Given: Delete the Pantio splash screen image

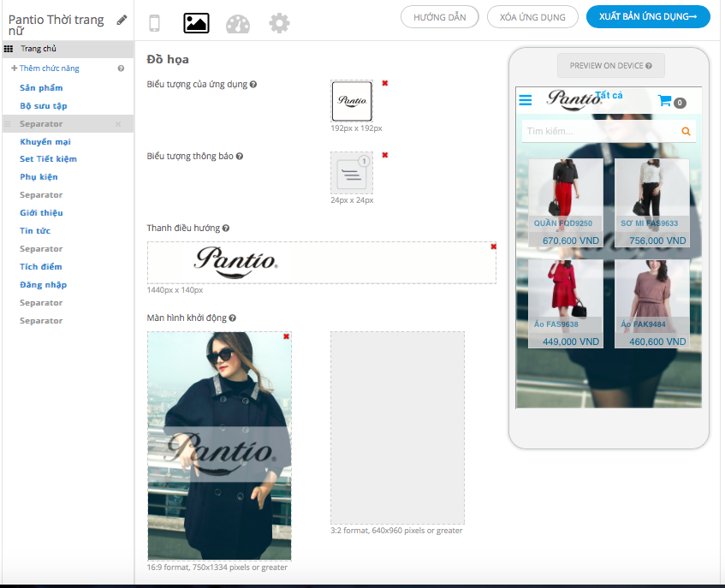Looking at the screenshot, I should click(x=288, y=336).
